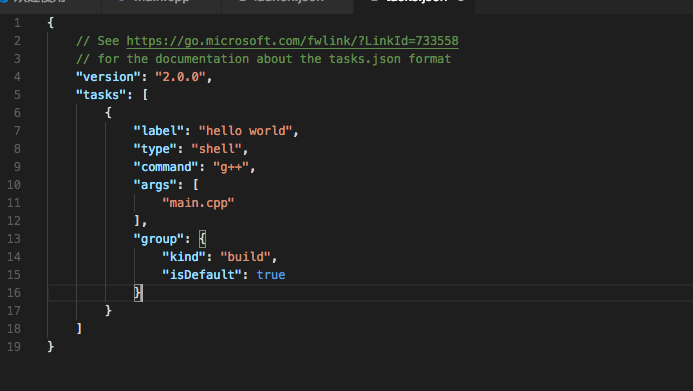Click the "group" key

(159, 239)
